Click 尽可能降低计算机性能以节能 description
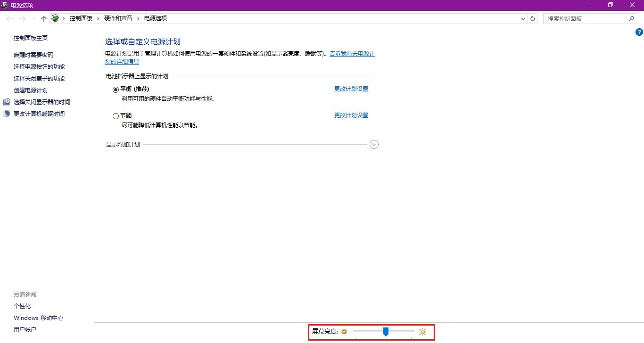Image resolution: width=644 pixels, height=343 pixels. [159, 126]
